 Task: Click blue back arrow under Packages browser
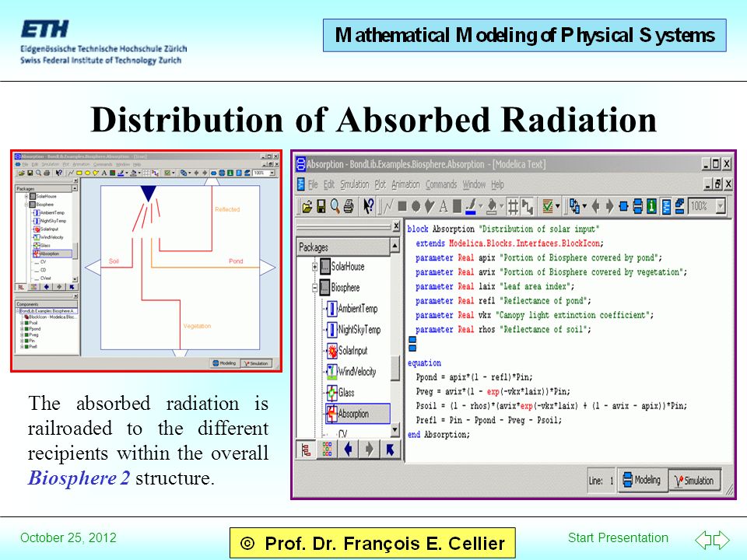(349, 450)
